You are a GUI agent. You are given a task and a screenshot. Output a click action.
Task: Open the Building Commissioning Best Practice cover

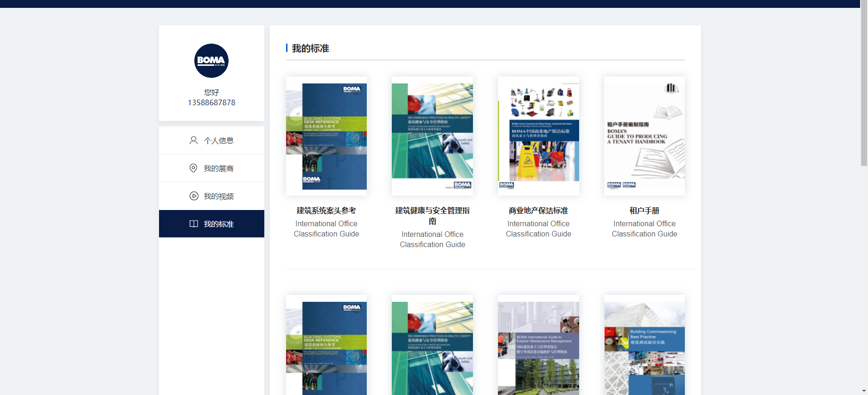[645, 345]
